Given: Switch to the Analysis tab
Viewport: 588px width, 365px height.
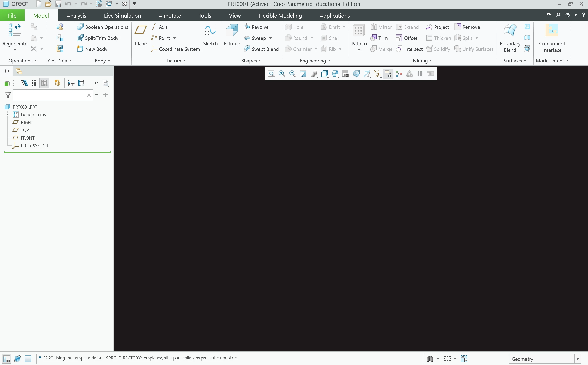Looking at the screenshot, I should 76,16.
